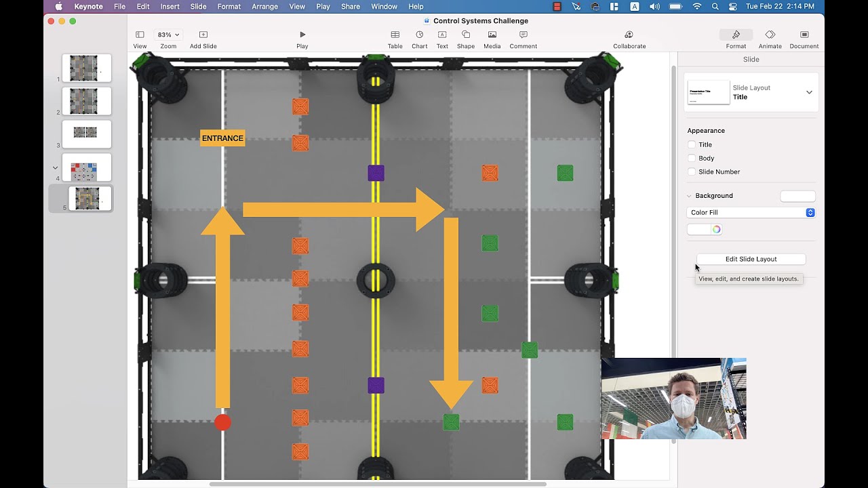Open the Zoom level dropdown showing 83%
The image size is (868, 488).
pyautogui.click(x=168, y=35)
